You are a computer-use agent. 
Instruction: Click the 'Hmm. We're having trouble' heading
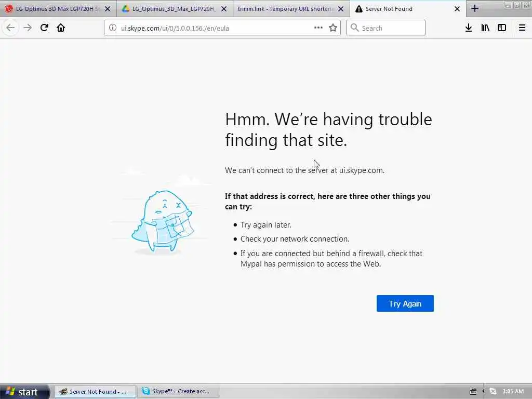coord(328,129)
